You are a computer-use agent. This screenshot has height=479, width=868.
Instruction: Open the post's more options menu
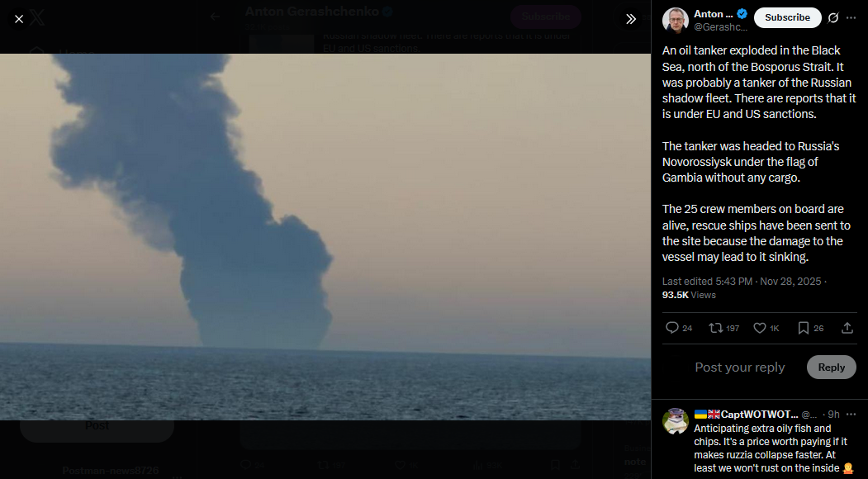pos(851,17)
